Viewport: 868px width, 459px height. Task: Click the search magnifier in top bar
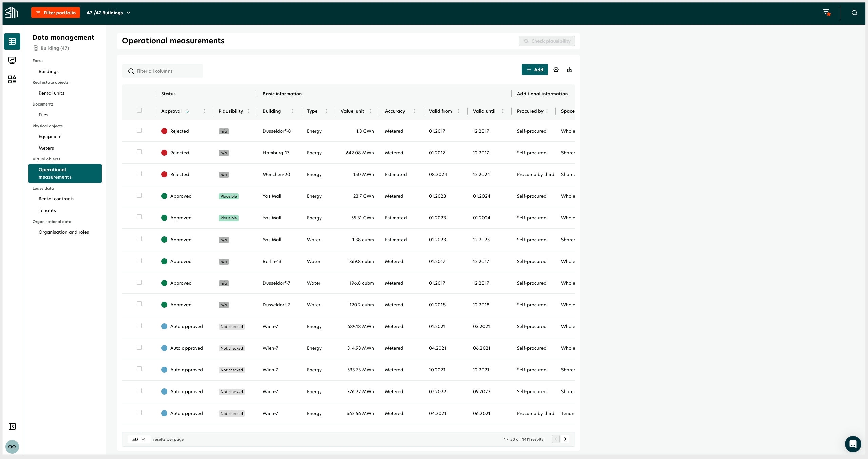(x=854, y=13)
